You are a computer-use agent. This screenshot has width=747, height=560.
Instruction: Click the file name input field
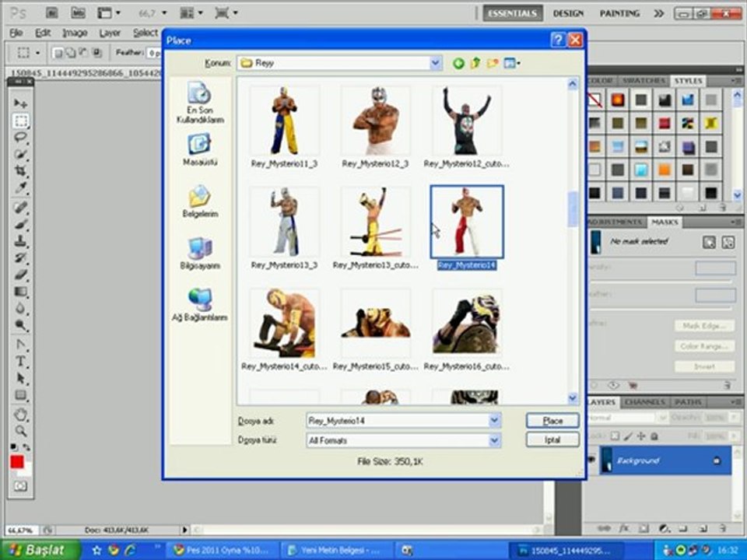(398, 421)
